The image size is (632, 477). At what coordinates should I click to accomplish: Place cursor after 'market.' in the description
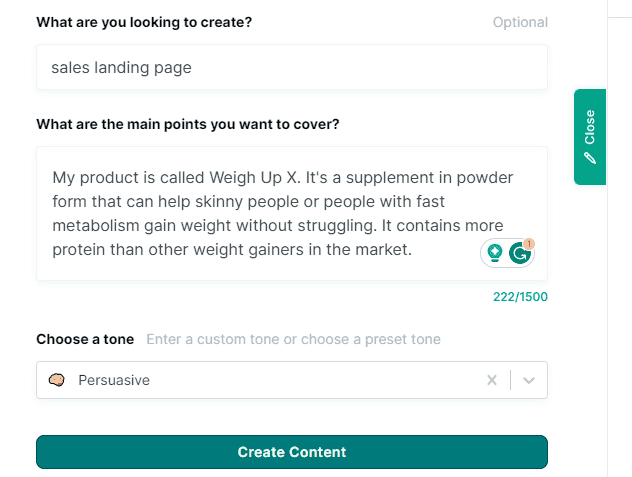414,248
